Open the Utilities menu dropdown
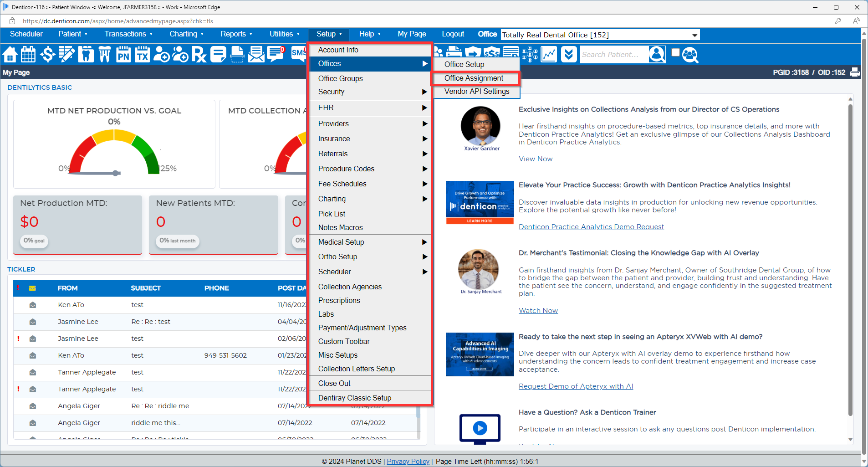The height and width of the screenshot is (467, 868). tap(285, 34)
